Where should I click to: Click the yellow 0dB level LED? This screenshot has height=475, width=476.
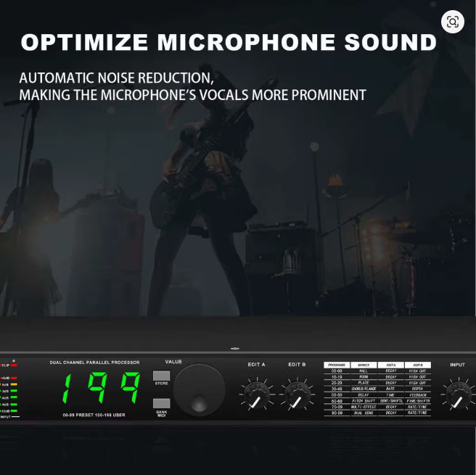click(14, 384)
